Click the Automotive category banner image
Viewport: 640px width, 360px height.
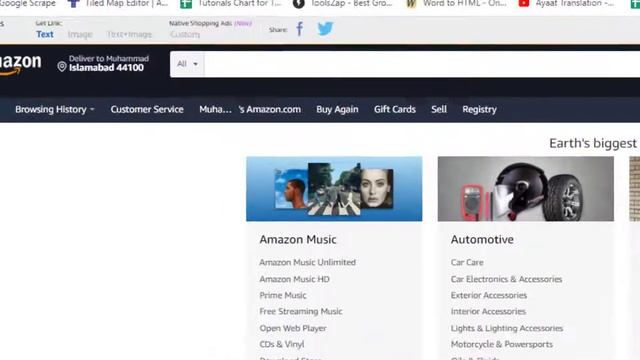[x=526, y=189]
